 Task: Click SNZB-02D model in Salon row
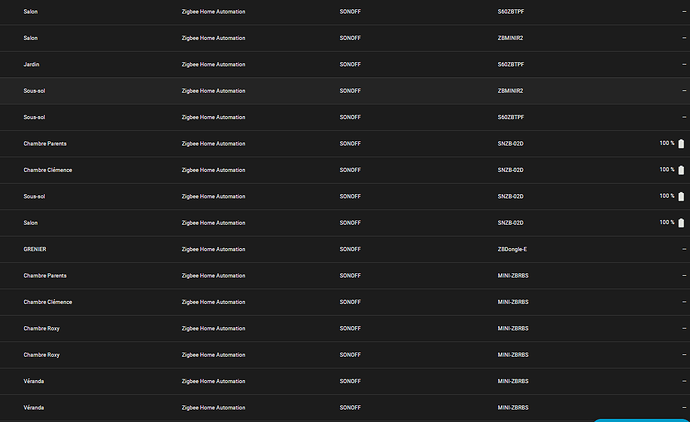click(x=511, y=223)
